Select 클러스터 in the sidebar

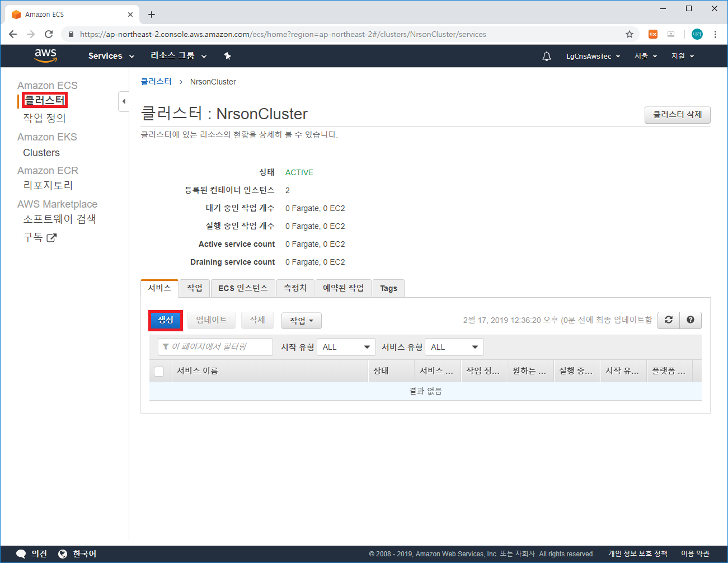pos(44,101)
